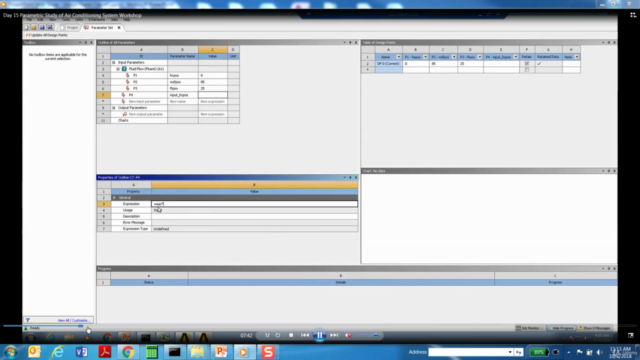The height and width of the screenshot is (360, 640).
Task: Click Show 0 Messages button
Action: (595, 328)
